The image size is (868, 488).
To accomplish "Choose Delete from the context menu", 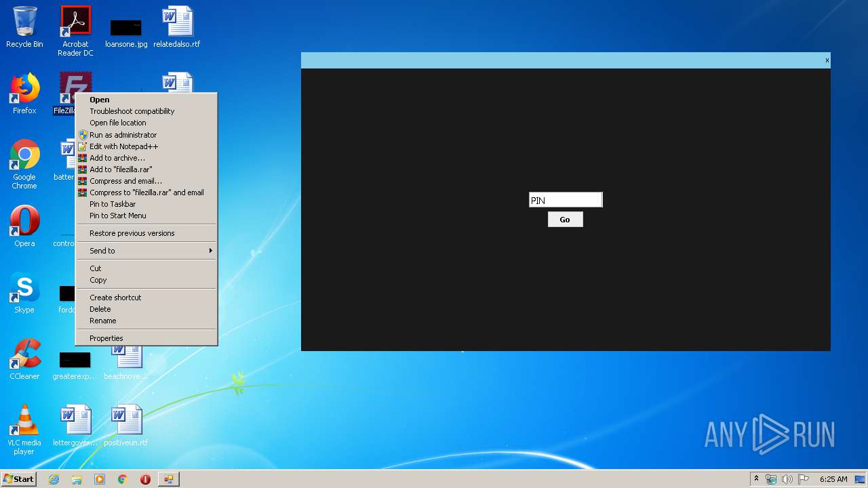I will pos(146,309).
